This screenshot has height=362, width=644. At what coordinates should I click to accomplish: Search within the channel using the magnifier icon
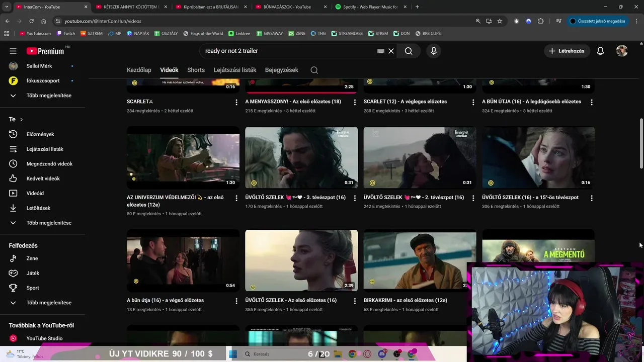[x=314, y=70]
